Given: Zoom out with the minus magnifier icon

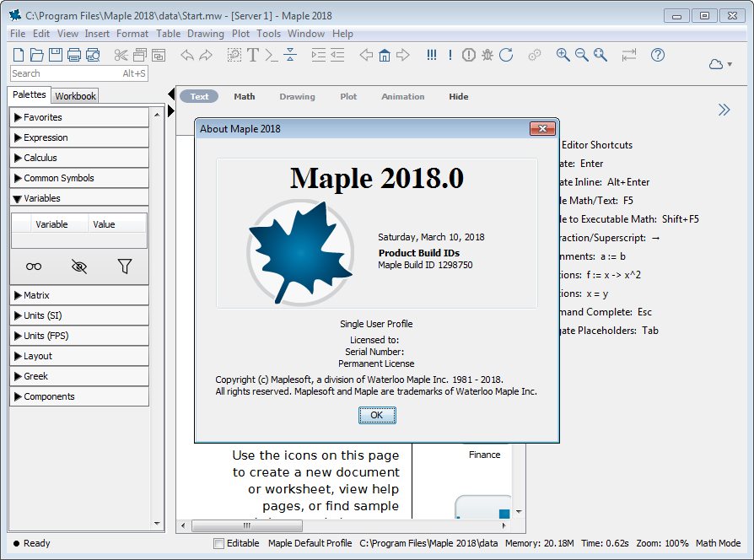Looking at the screenshot, I should point(581,55).
